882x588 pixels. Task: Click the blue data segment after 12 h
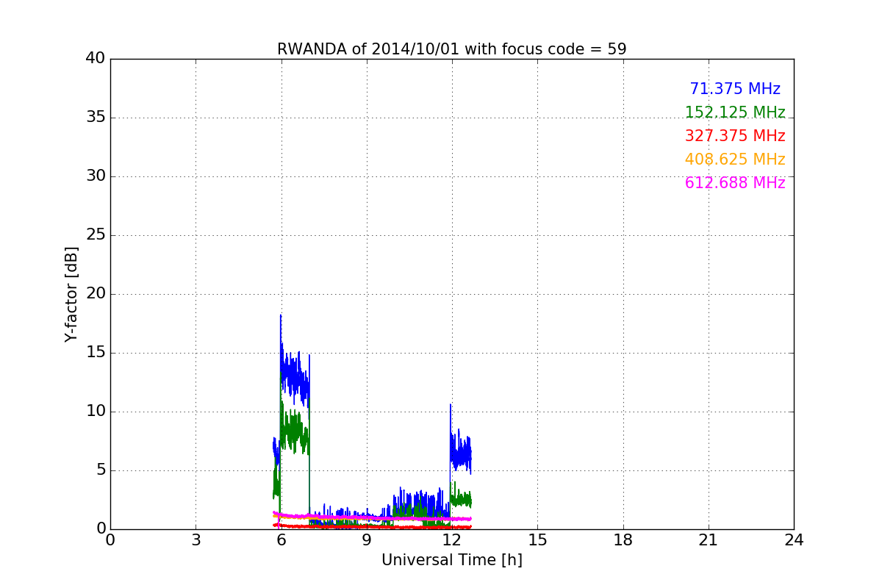pos(461,452)
